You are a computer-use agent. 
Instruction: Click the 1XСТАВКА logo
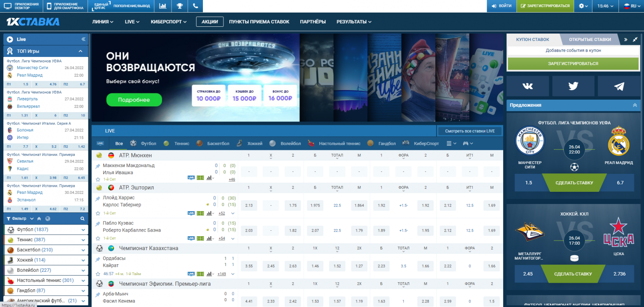point(33,22)
